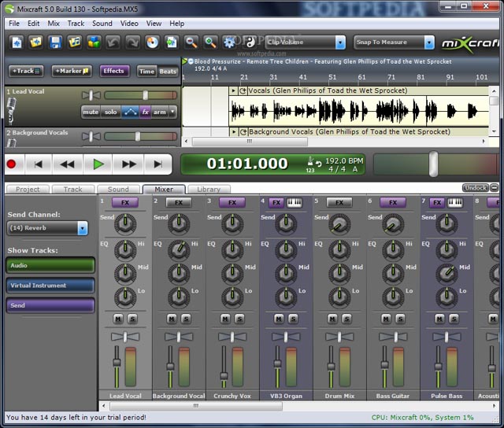Viewport: 504px width, 428px height.
Task: Zoom in with the green magnifier icon
Action: coord(210,42)
